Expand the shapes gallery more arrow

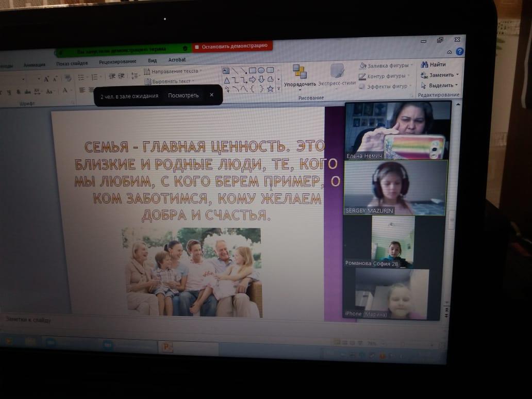279,89
